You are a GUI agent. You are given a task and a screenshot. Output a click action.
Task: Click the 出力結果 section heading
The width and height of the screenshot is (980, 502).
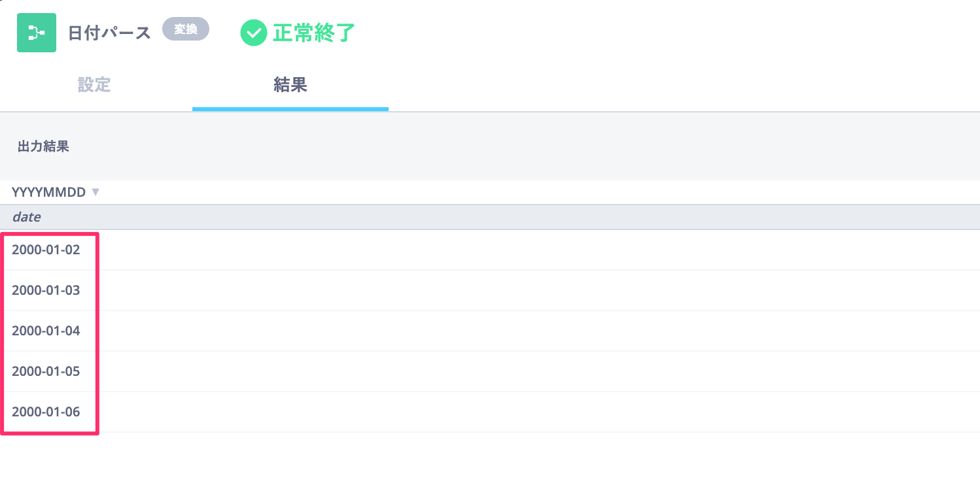(x=43, y=146)
